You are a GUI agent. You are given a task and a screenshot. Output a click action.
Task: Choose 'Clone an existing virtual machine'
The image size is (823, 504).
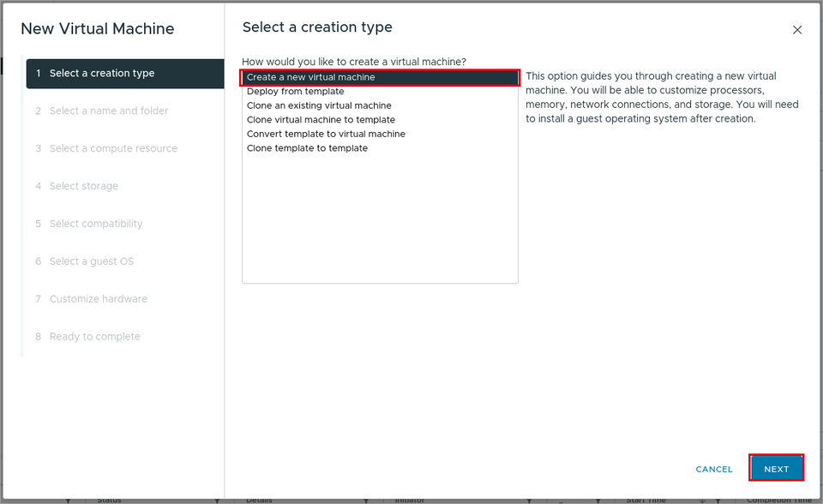tap(380, 105)
